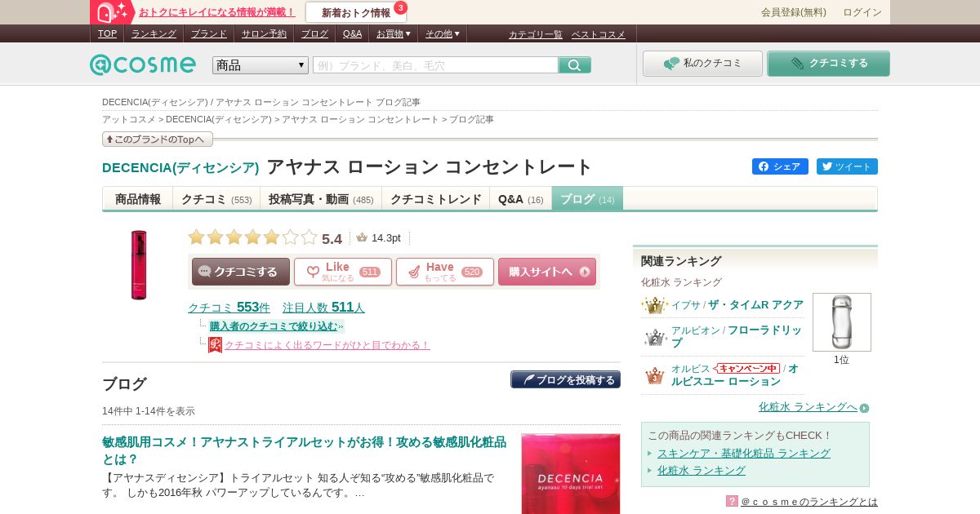Click the round arrow after 化粧水 ランキングへ
Image resolution: width=980 pixels, height=514 pixels.
(864, 408)
